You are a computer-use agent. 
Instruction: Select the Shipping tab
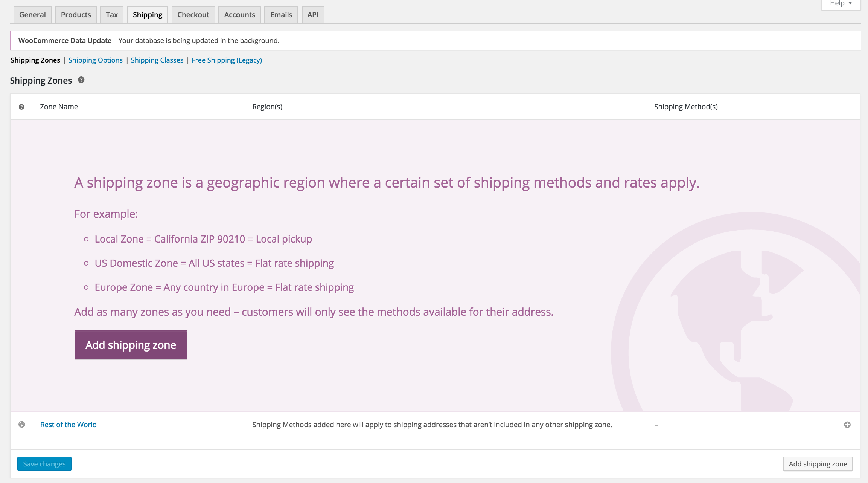[x=148, y=15]
